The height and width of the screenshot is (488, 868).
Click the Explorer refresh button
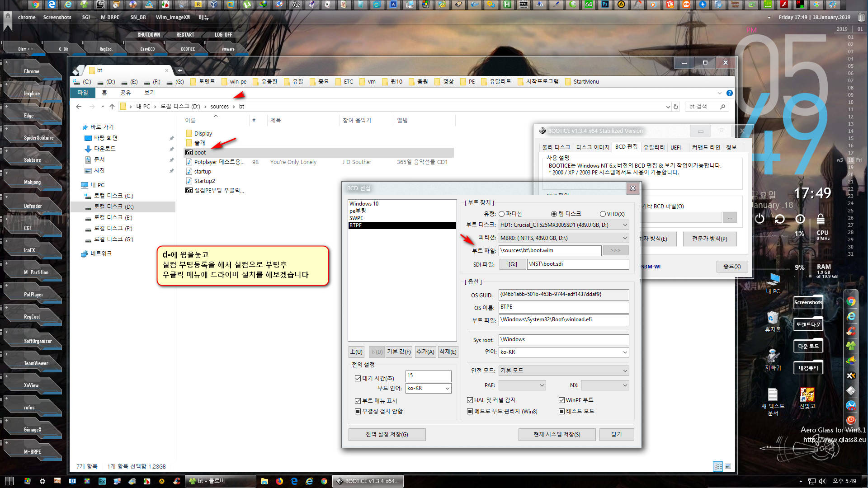click(676, 107)
